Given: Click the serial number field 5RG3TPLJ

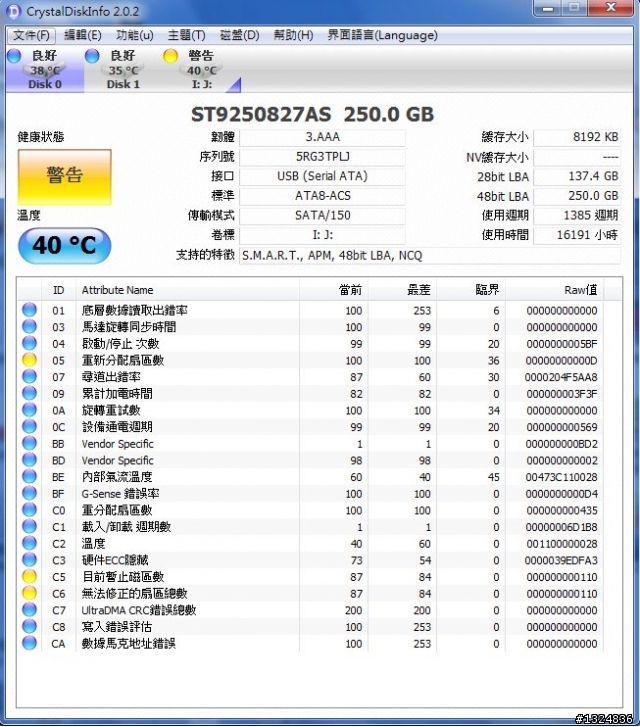Looking at the screenshot, I should [x=322, y=157].
